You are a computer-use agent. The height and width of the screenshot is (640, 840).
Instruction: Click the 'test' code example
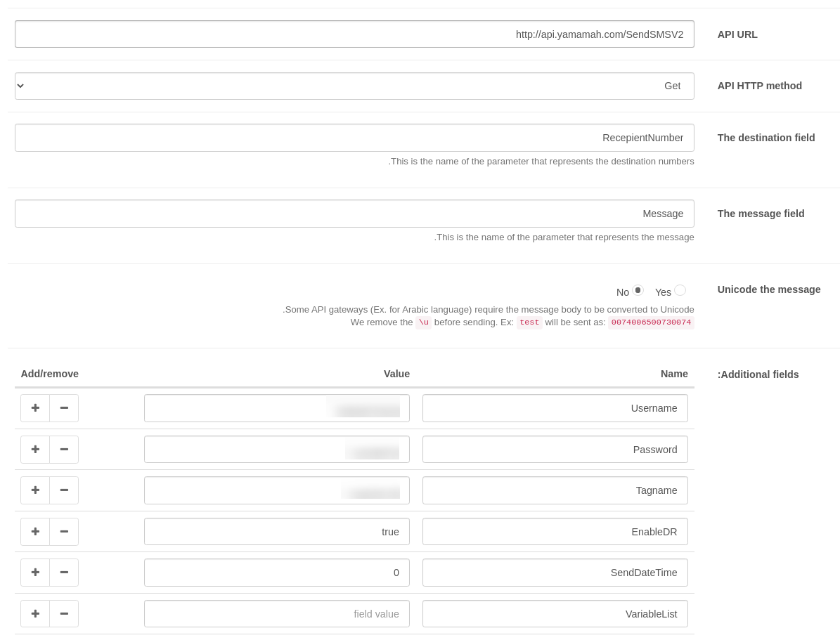(529, 322)
